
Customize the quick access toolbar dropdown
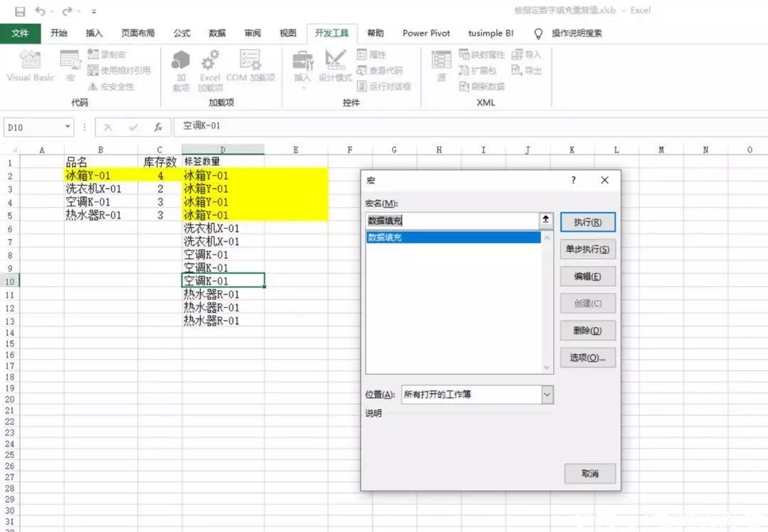(x=94, y=11)
